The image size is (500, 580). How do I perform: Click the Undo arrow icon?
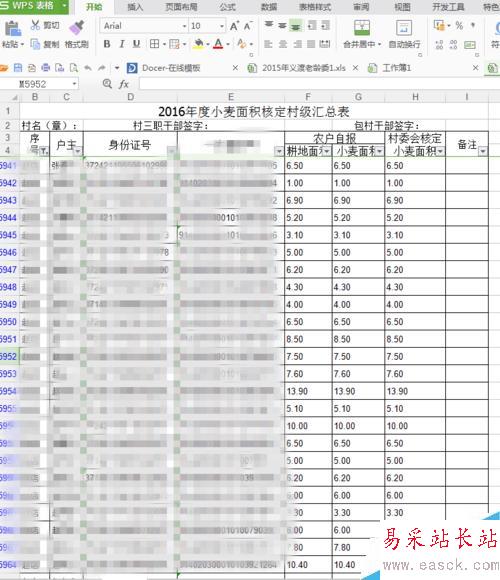(88, 68)
